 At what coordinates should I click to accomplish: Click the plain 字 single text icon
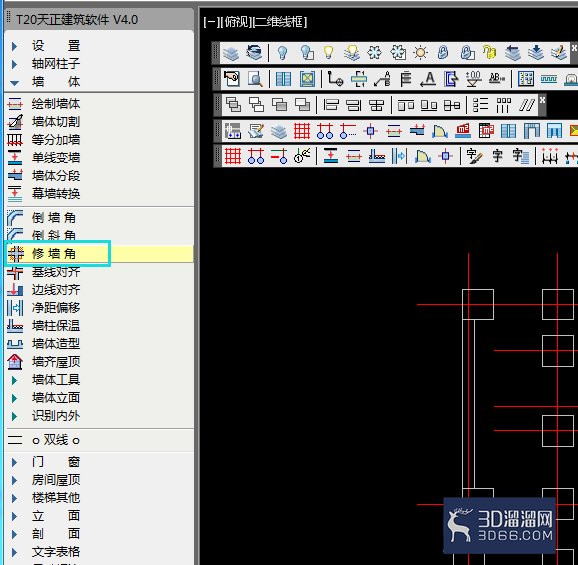point(497,156)
